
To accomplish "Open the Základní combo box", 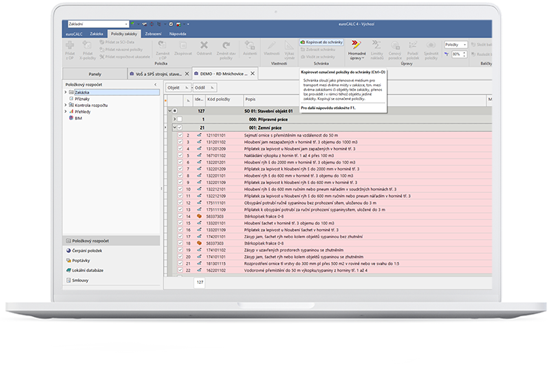I will 98,24.
